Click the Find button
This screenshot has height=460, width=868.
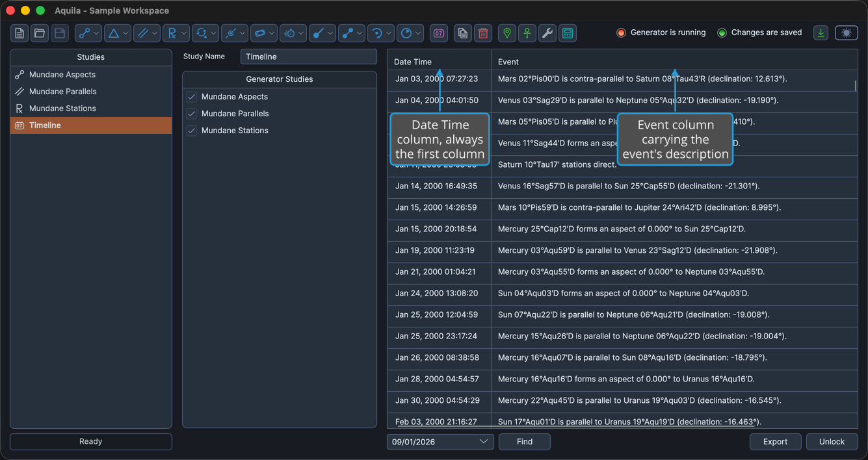click(525, 442)
